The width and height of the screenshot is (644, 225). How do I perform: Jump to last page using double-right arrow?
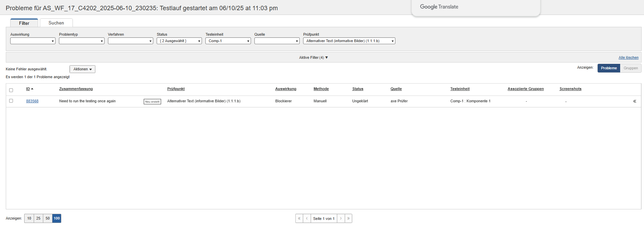pyautogui.click(x=348, y=219)
